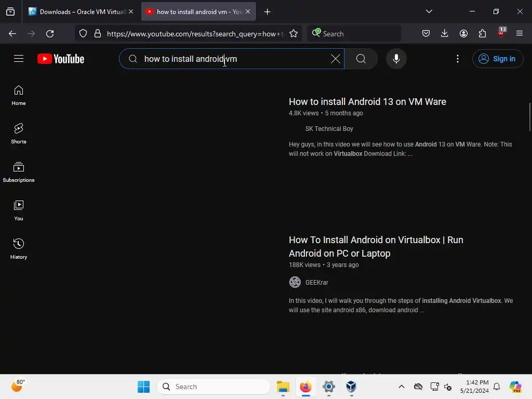
Task: Open Firefox View recent browsing icon
Action: [10, 12]
